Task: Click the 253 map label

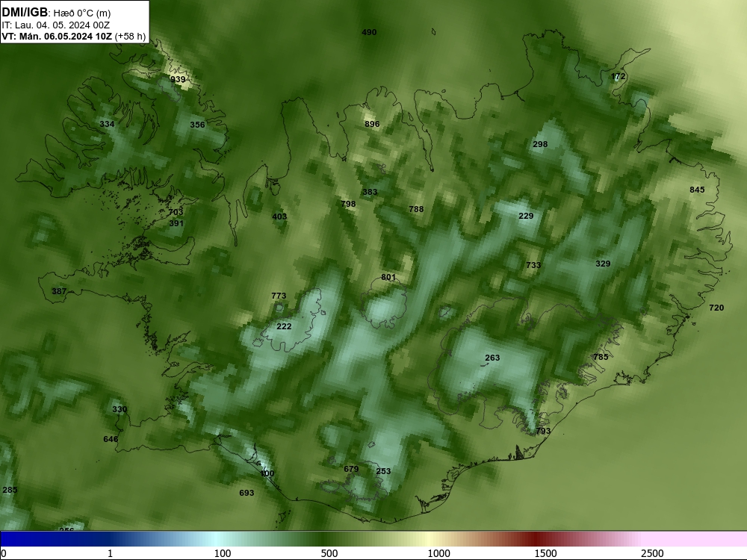Action: (383, 471)
